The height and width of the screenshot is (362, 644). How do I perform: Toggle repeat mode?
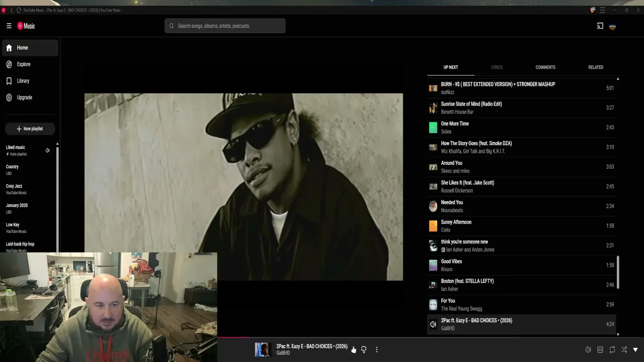click(612, 349)
